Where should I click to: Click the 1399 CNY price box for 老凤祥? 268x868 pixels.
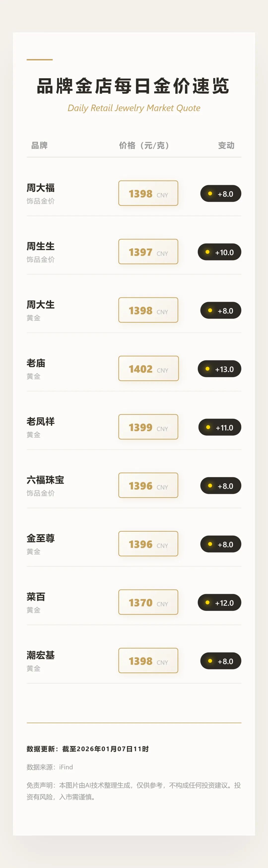click(x=148, y=427)
